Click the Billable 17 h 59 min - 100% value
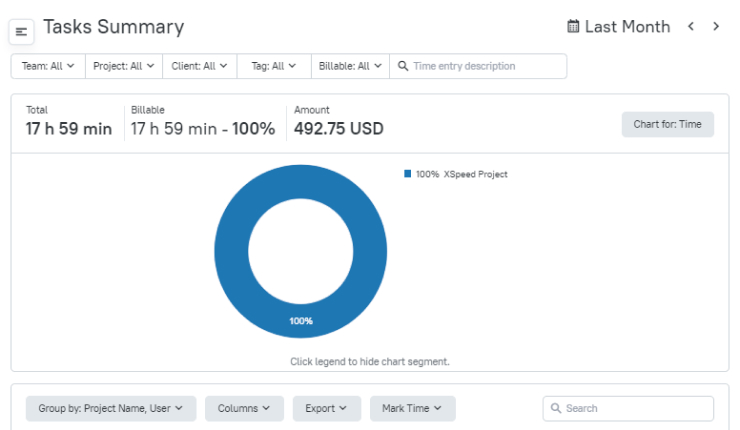Viewport: 740px width, 430px height. (203, 129)
